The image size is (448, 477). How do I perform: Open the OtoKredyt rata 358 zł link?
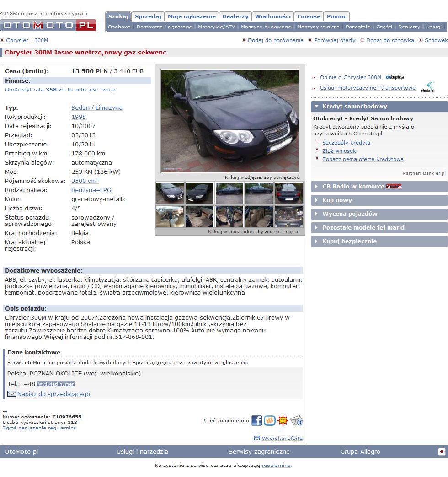click(60, 90)
